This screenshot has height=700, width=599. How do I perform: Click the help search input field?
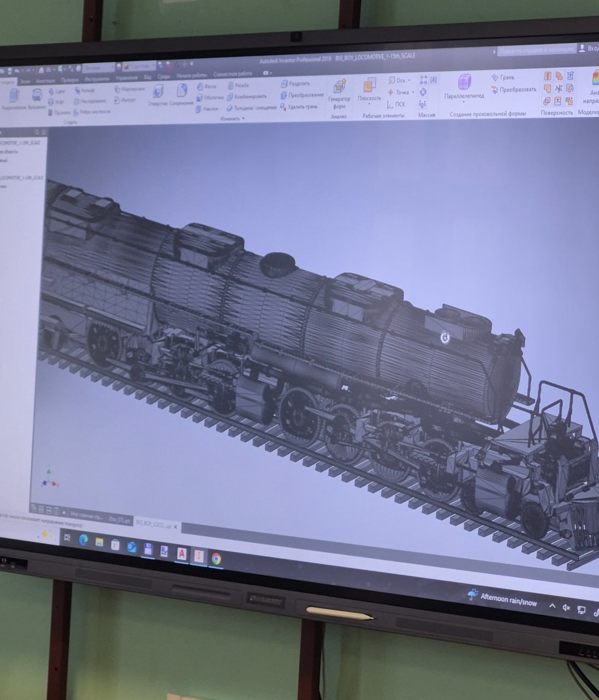coord(536,50)
